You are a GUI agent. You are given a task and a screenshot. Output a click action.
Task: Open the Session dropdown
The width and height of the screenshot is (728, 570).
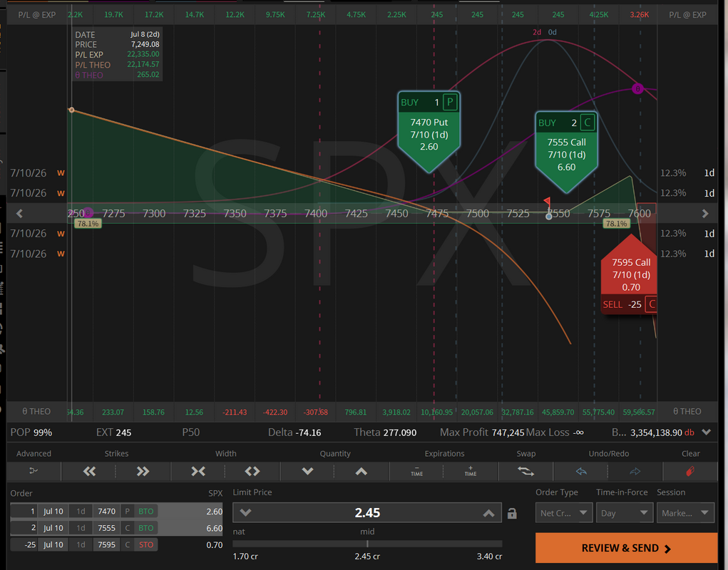click(x=685, y=513)
